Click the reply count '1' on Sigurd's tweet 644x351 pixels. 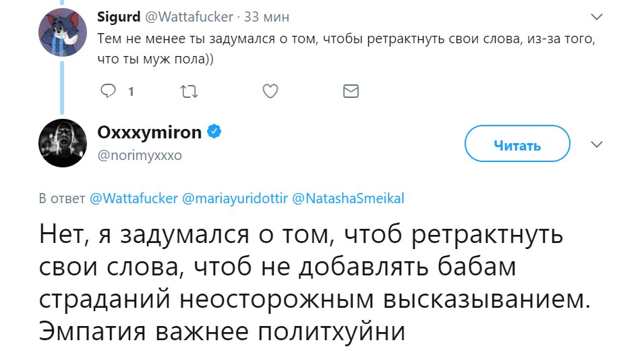pos(130,92)
